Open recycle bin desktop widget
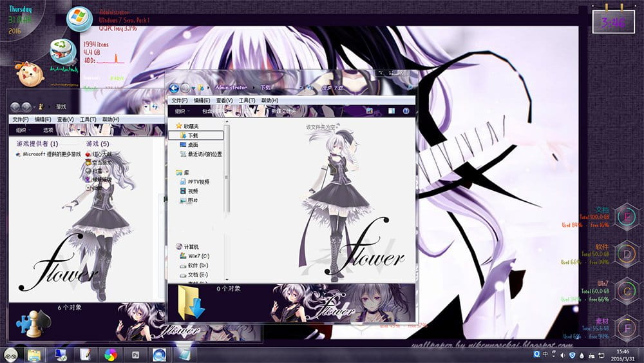The width and height of the screenshot is (644, 363). (x=62, y=52)
